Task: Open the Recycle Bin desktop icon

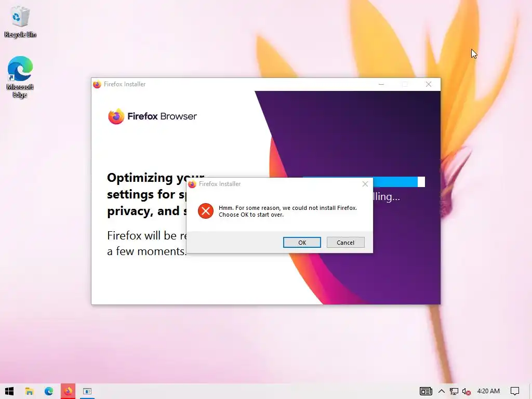Action: pos(20,22)
